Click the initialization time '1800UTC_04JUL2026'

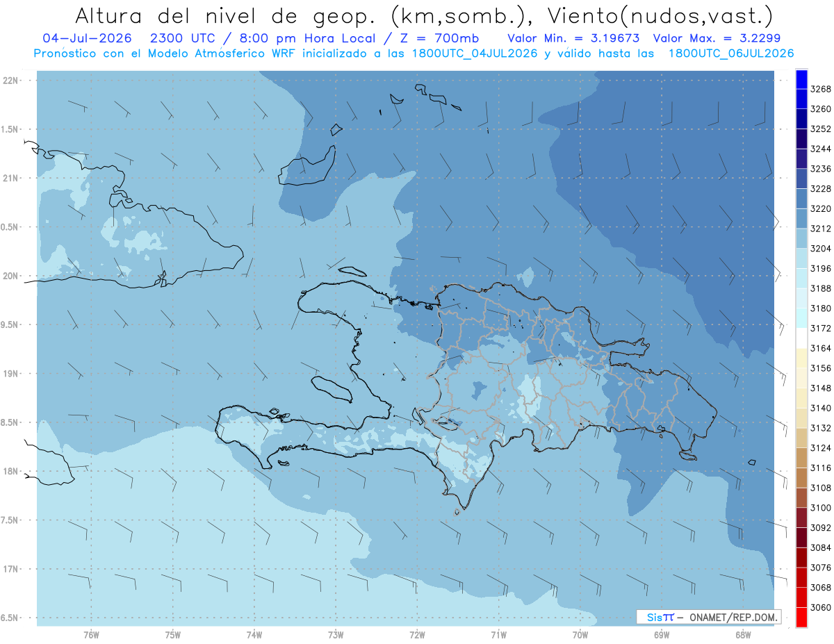[476, 53]
